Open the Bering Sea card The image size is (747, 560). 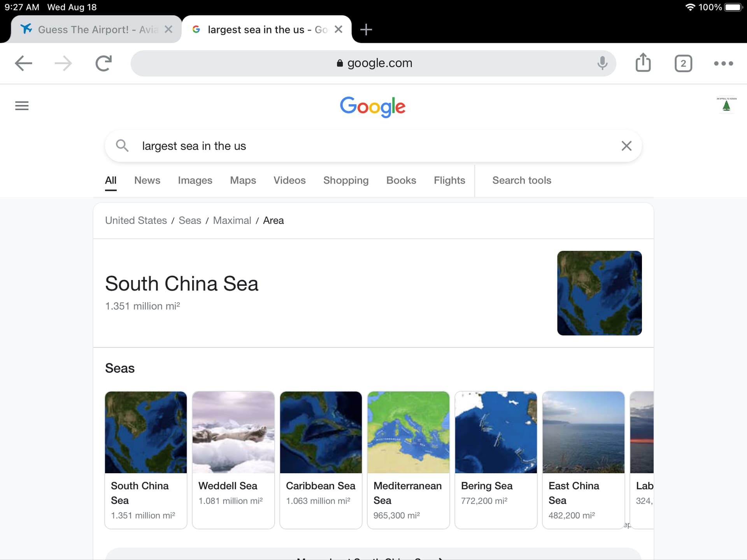[496, 460]
